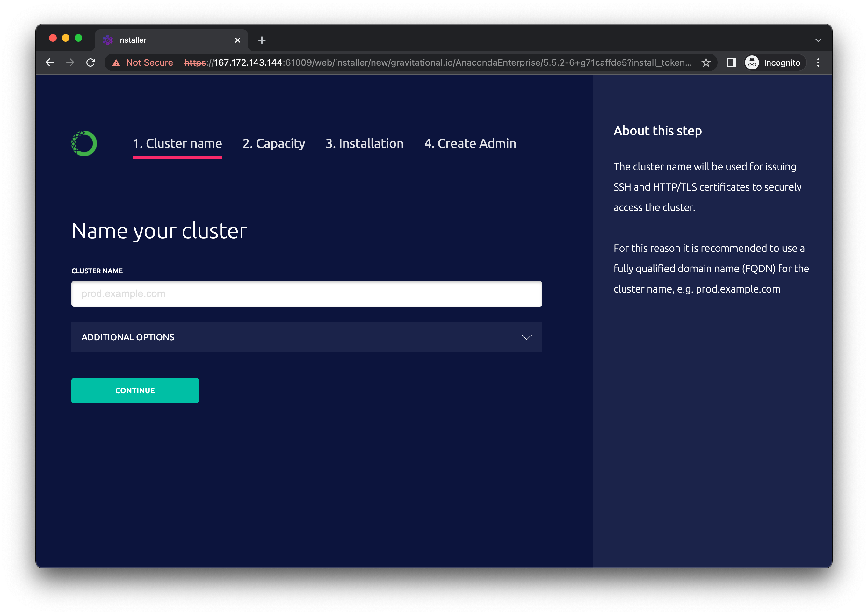868x615 pixels.
Task: Open a new browser tab
Action: click(262, 40)
